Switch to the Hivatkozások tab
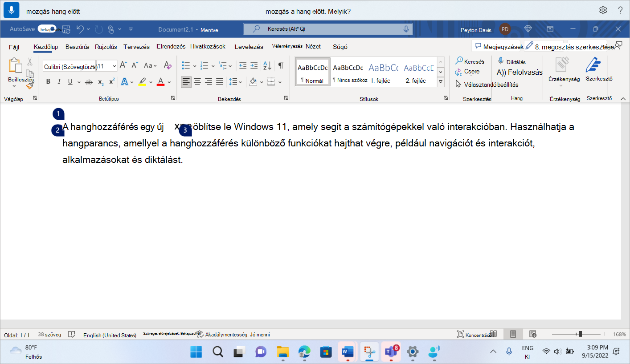Screen dimensions: 630x364 coord(208,47)
